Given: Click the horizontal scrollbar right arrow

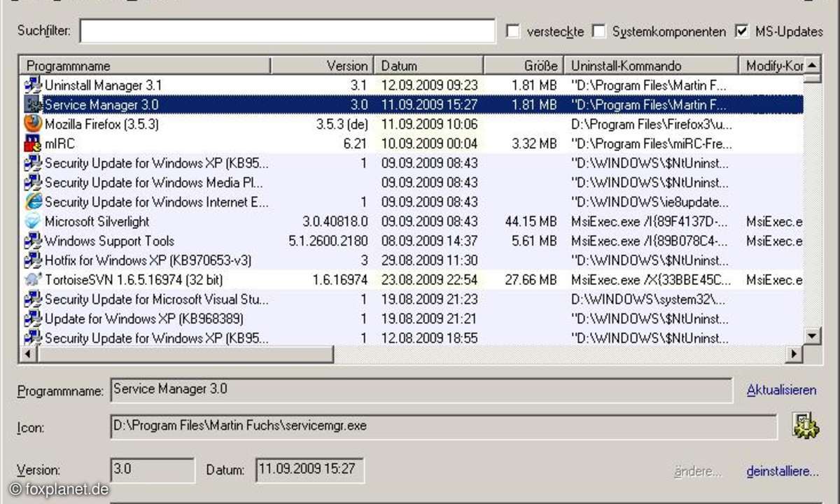Looking at the screenshot, I should click(794, 354).
